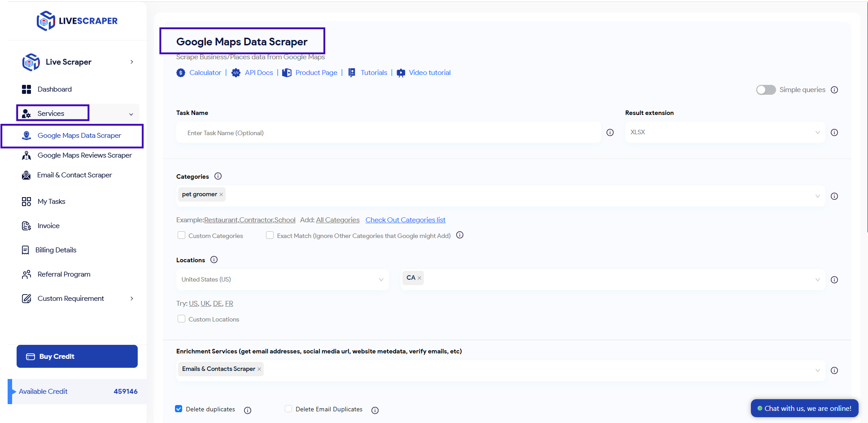Remove the CA location tag
The image size is (868, 423).
(419, 278)
